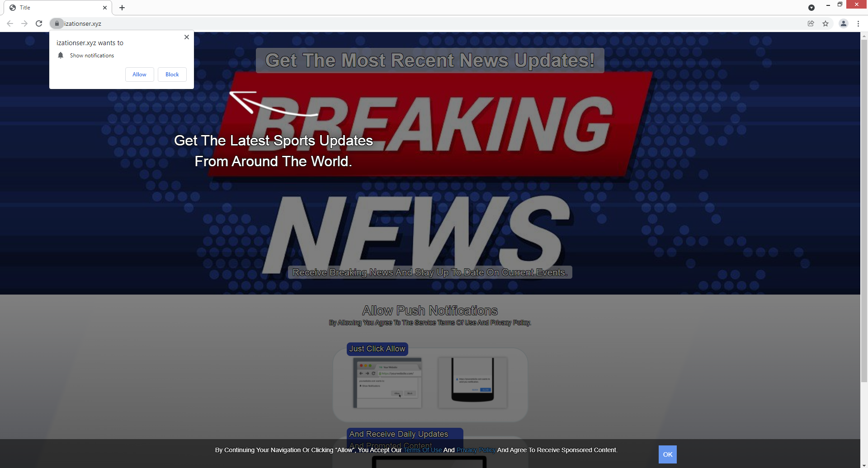868x468 pixels.
Task: Select the 'Title' tab
Action: point(58,8)
